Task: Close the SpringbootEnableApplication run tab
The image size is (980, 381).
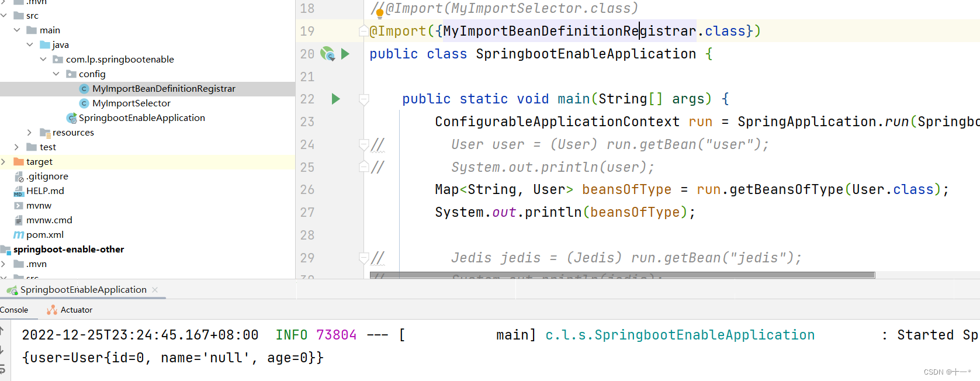Action: click(x=155, y=290)
